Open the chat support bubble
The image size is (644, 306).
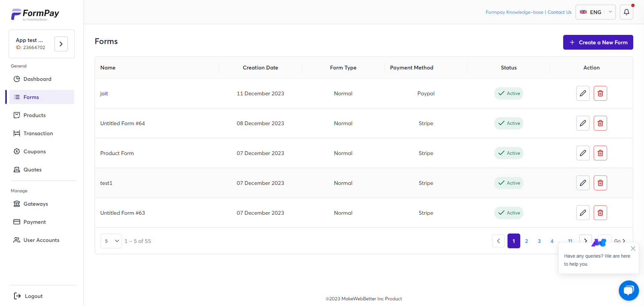pos(629,291)
